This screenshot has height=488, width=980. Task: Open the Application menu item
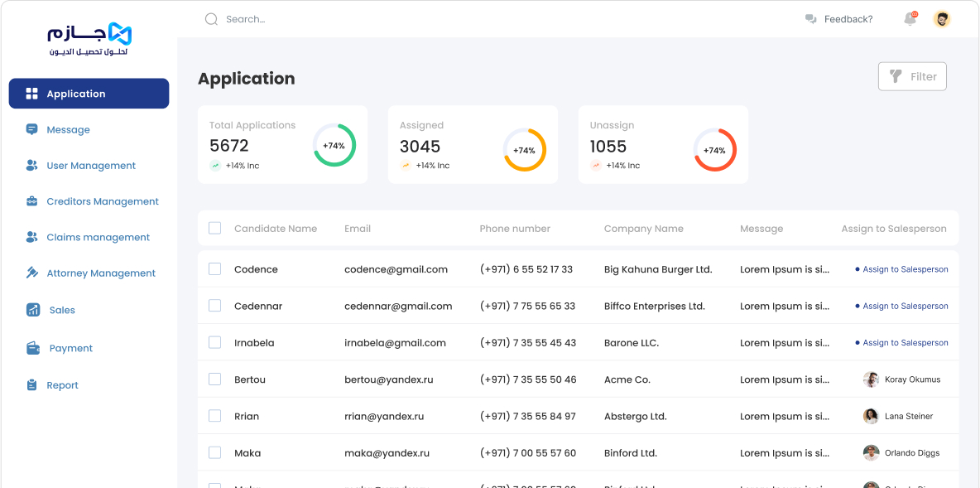coord(89,94)
